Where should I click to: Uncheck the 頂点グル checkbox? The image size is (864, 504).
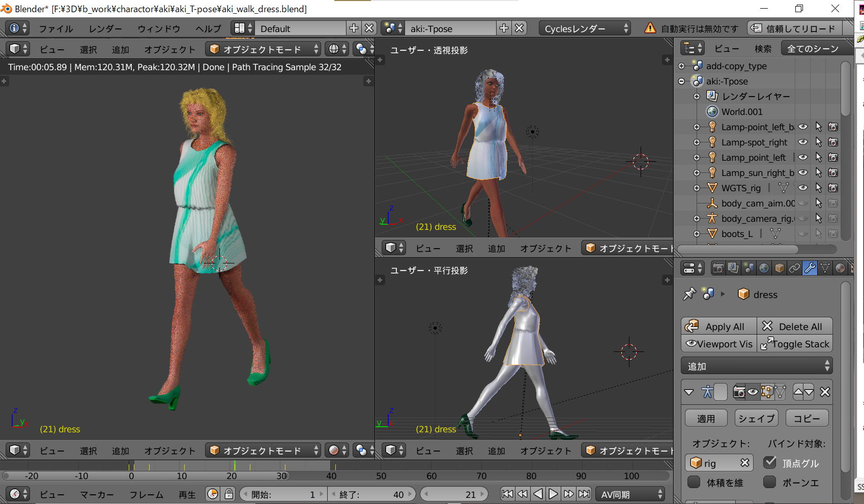770,462
